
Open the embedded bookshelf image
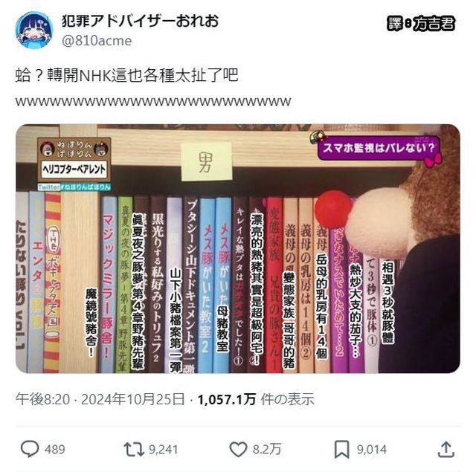(x=238, y=248)
